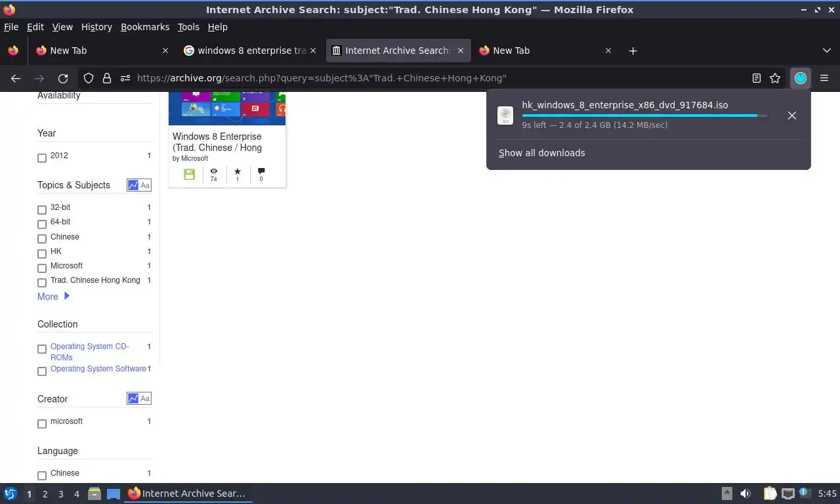
Task: Open a new tab with plus button
Action: [x=633, y=51]
